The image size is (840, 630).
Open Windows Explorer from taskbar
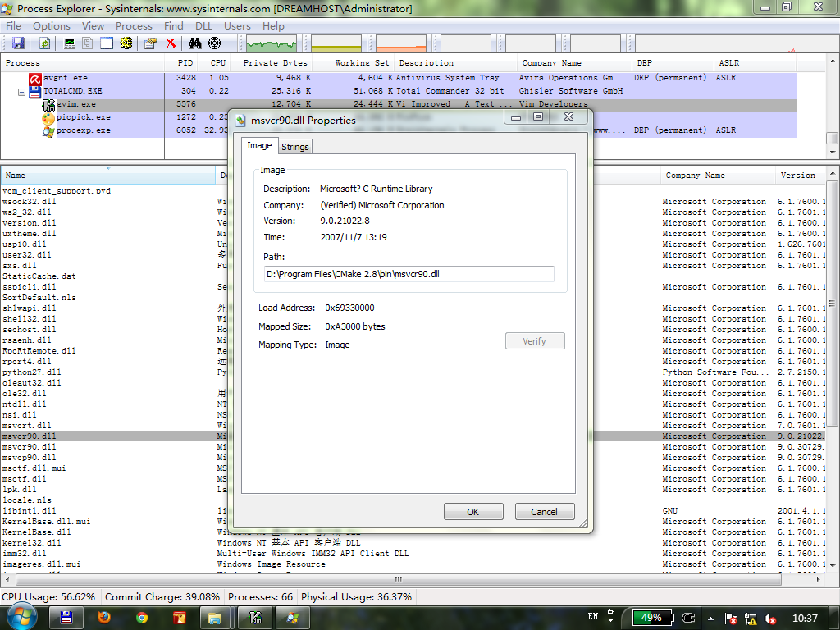(x=215, y=618)
